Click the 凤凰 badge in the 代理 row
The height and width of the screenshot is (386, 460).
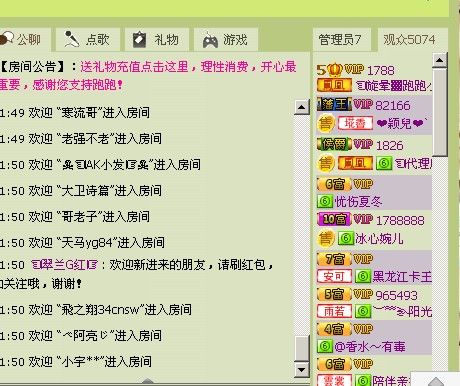[355, 163]
